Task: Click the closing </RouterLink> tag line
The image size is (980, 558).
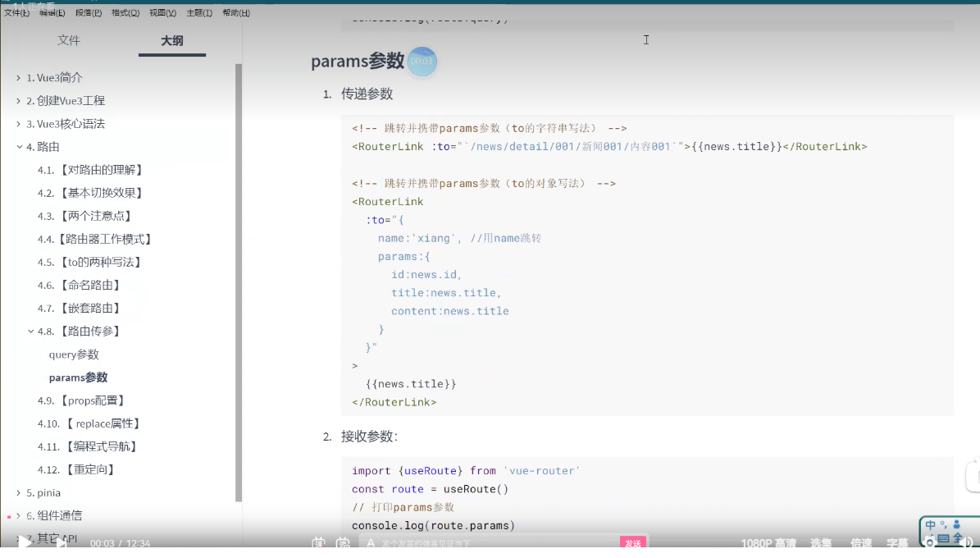Action: pyautogui.click(x=394, y=402)
